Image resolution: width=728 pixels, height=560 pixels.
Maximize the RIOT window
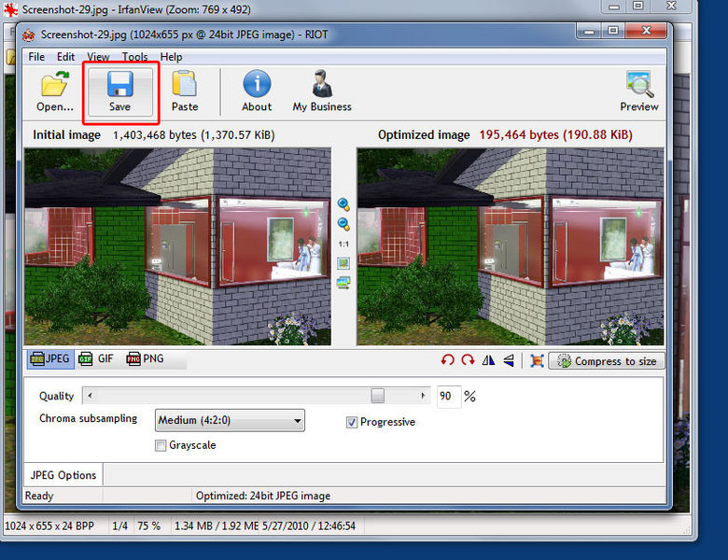[613, 31]
